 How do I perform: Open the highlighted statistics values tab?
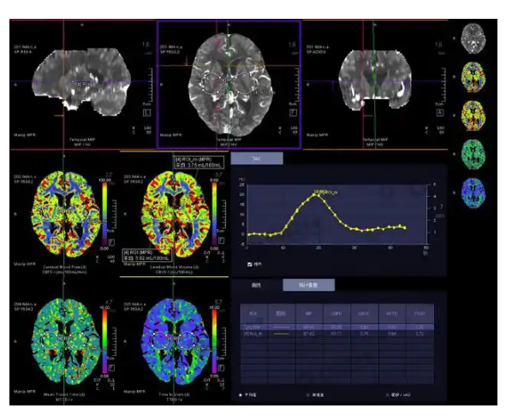click(x=308, y=285)
